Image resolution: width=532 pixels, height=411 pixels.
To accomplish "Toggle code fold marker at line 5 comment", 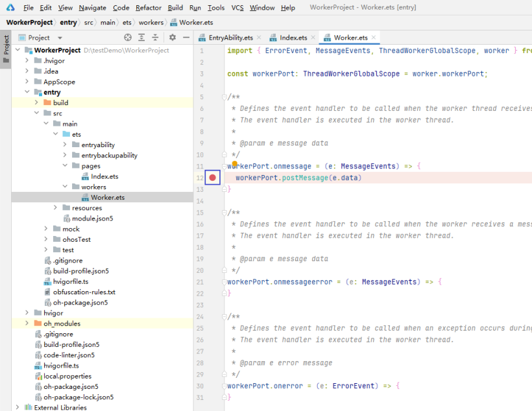I will click(x=224, y=97).
